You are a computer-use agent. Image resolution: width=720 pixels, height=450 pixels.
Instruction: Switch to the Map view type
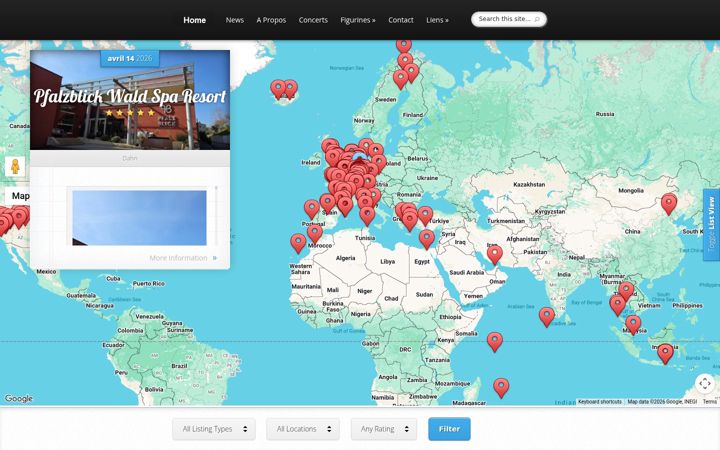click(19, 196)
